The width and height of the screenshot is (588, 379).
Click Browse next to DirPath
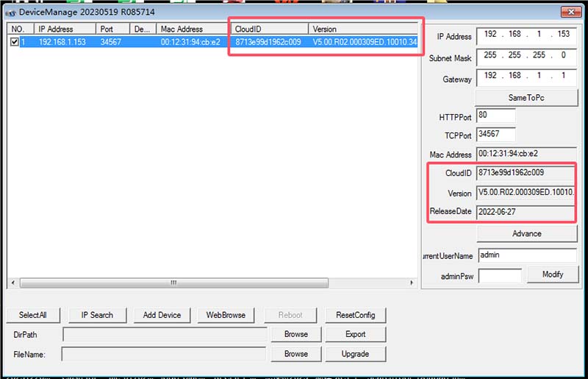pos(295,334)
